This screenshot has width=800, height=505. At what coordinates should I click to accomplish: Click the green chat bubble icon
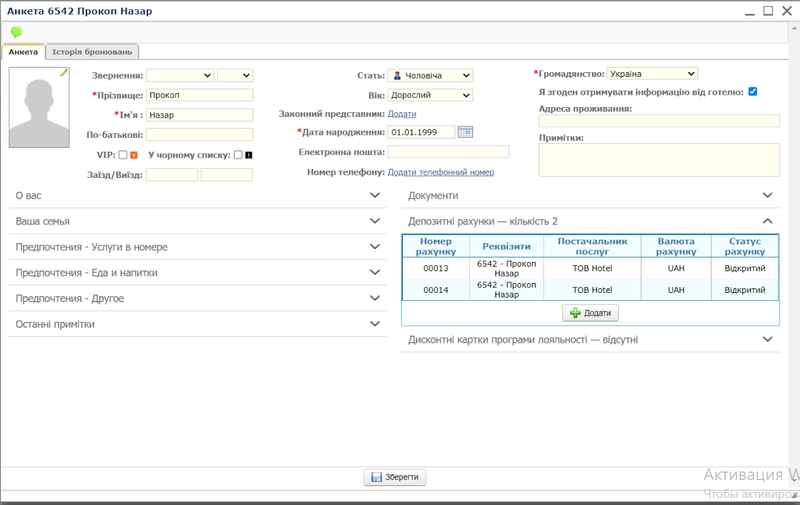pyautogui.click(x=16, y=32)
